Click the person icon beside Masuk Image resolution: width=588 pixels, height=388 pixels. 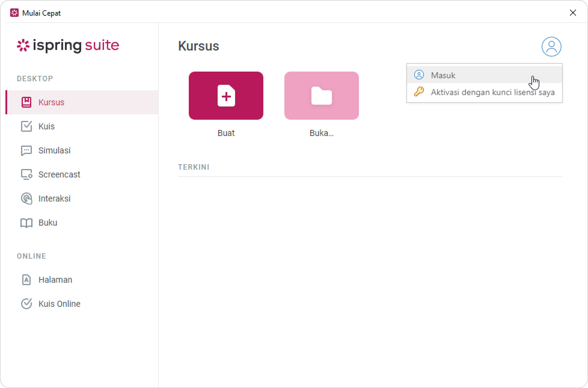419,75
